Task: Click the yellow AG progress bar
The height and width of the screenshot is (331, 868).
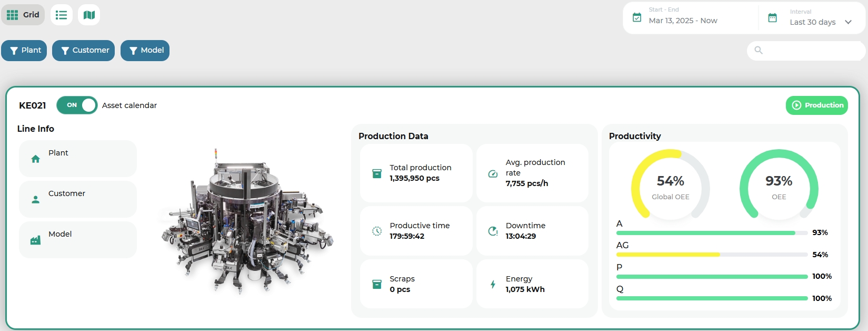Action: point(667,255)
